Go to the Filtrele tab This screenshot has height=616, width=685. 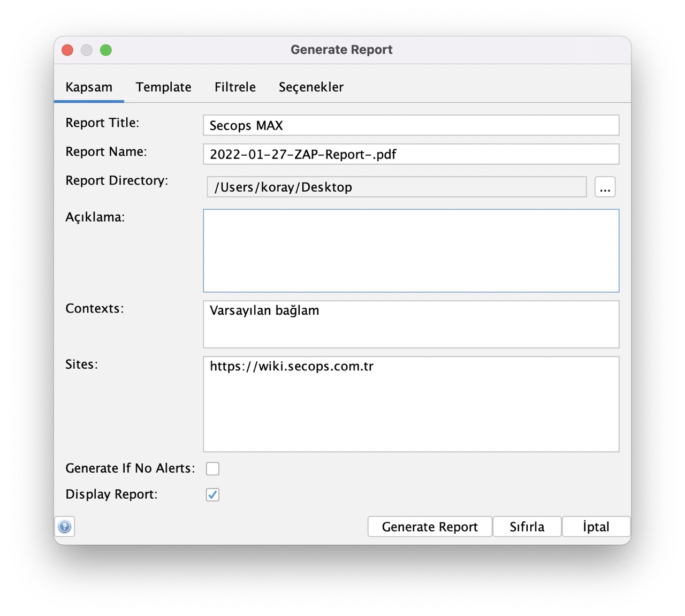pos(235,87)
